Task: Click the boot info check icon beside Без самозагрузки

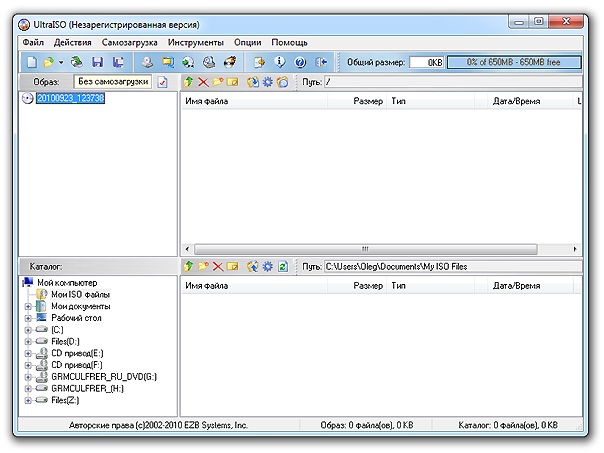Action: [x=163, y=82]
